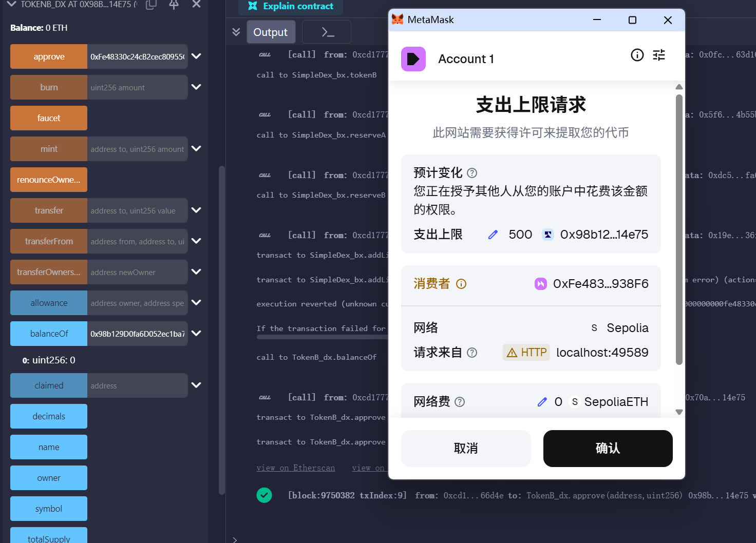Expand the transferFrom function inputs
The image size is (756, 543).
[196, 241]
